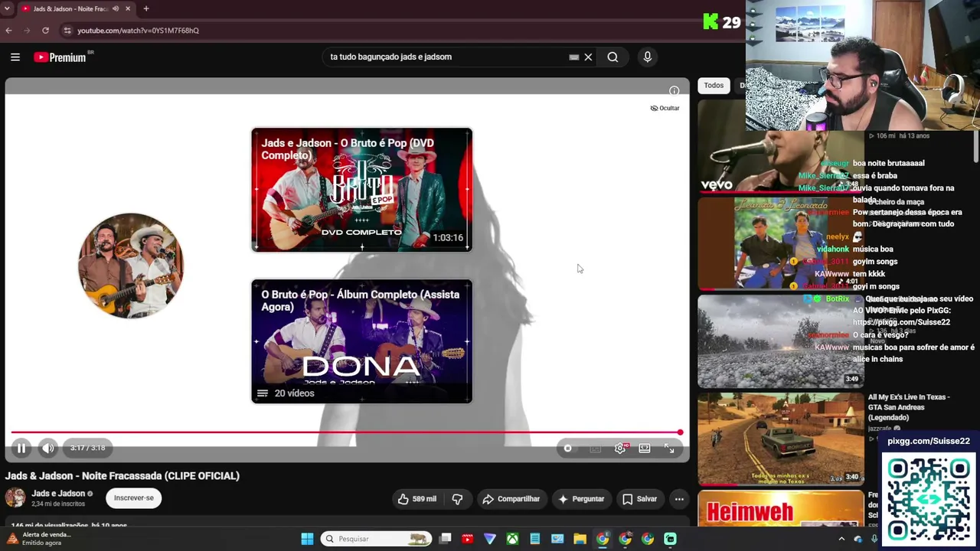Viewport: 980px width, 551px height.
Task: Subscribe with Inscrever-se button
Action: click(134, 498)
